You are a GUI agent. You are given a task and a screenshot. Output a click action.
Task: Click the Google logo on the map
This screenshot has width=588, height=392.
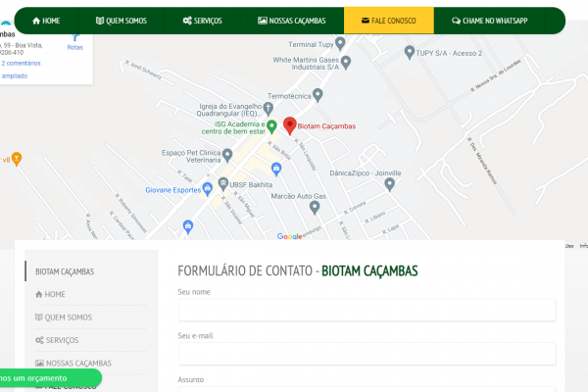pos(289,236)
